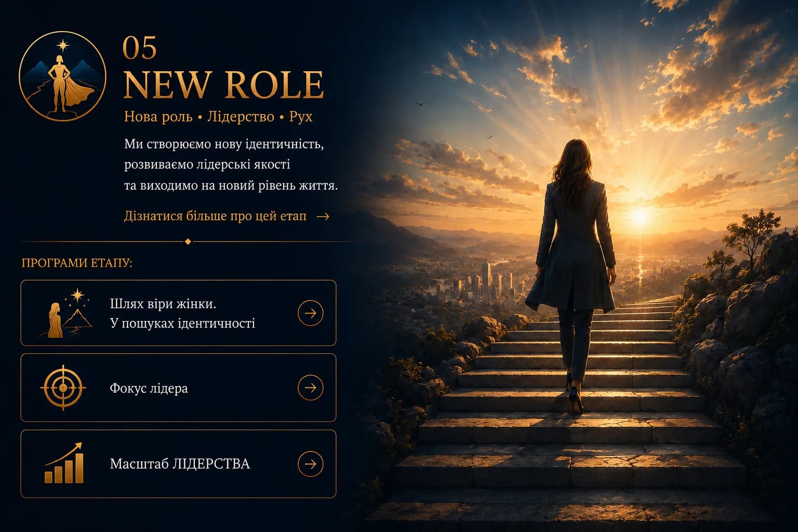Open the arrow next to 'Шлях віри жінки'
798x532 pixels.
point(311,313)
